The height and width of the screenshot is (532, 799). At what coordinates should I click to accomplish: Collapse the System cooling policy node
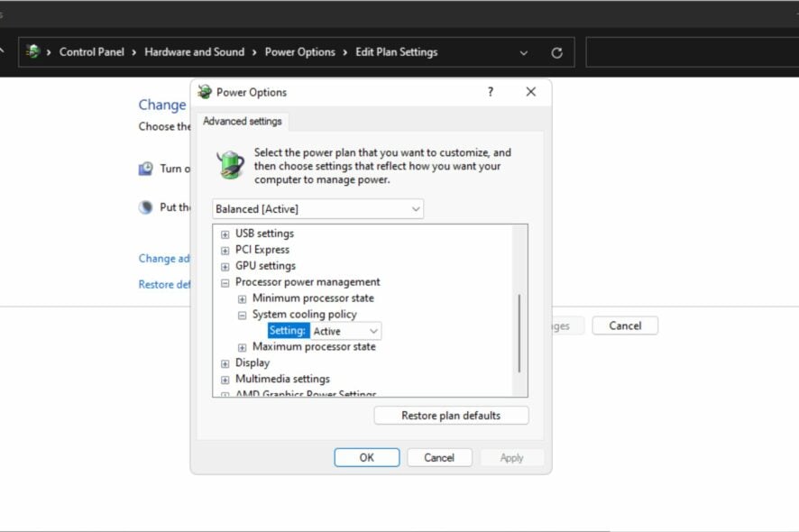click(242, 316)
